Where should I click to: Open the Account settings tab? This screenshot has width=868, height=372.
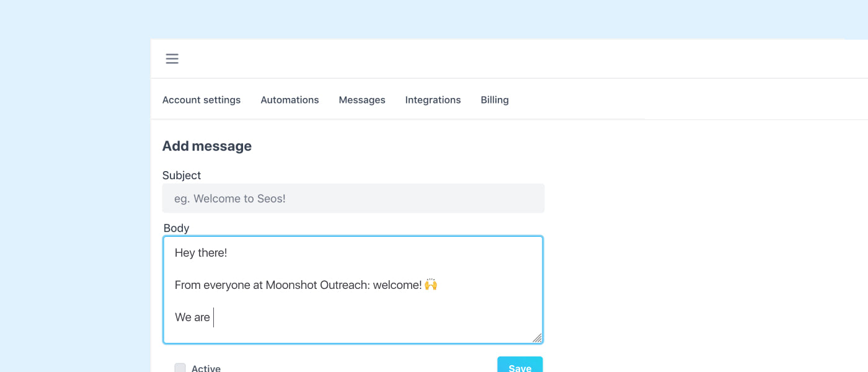tap(201, 100)
